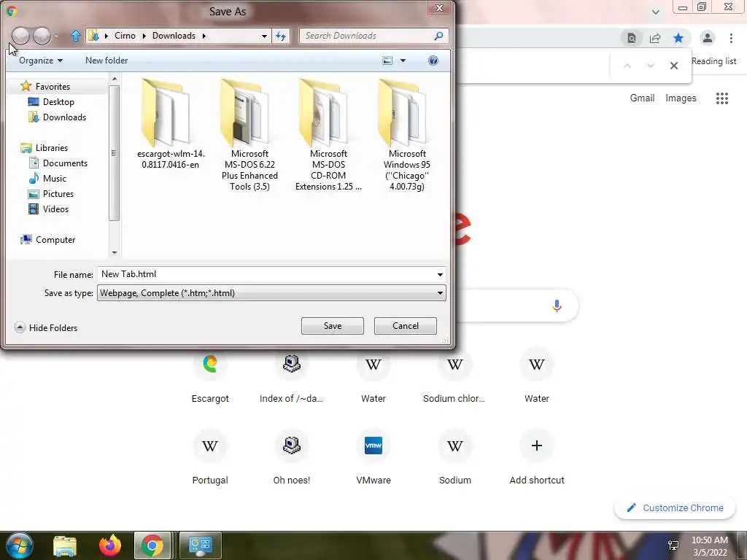Close the Chrome find bar
The width and height of the screenshot is (747, 560).
(x=673, y=66)
